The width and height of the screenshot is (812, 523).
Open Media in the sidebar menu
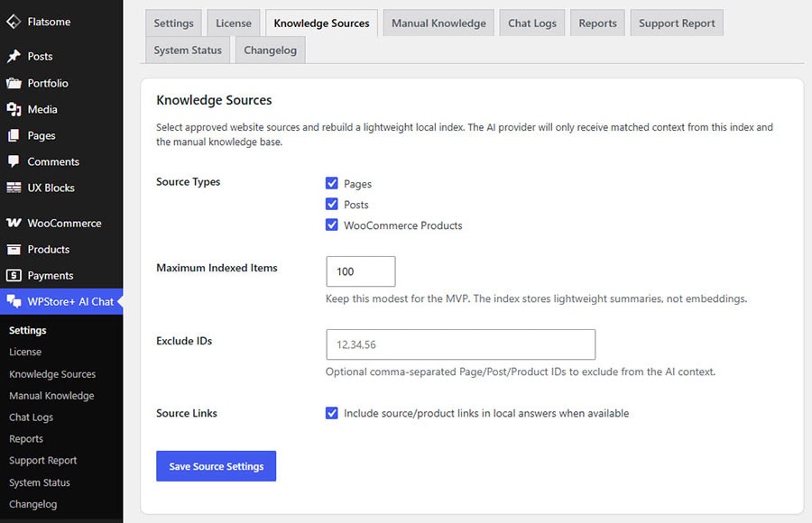pos(61,109)
